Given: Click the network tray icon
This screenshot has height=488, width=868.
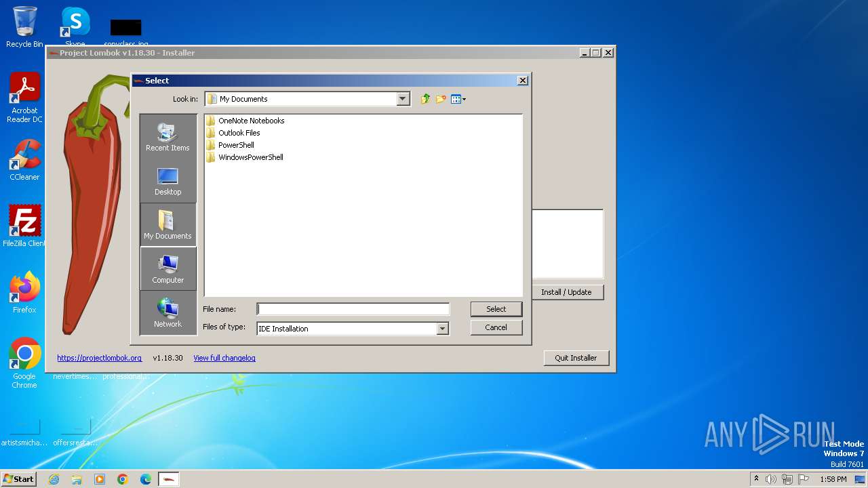Looking at the screenshot, I should pyautogui.click(x=787, y=479).
